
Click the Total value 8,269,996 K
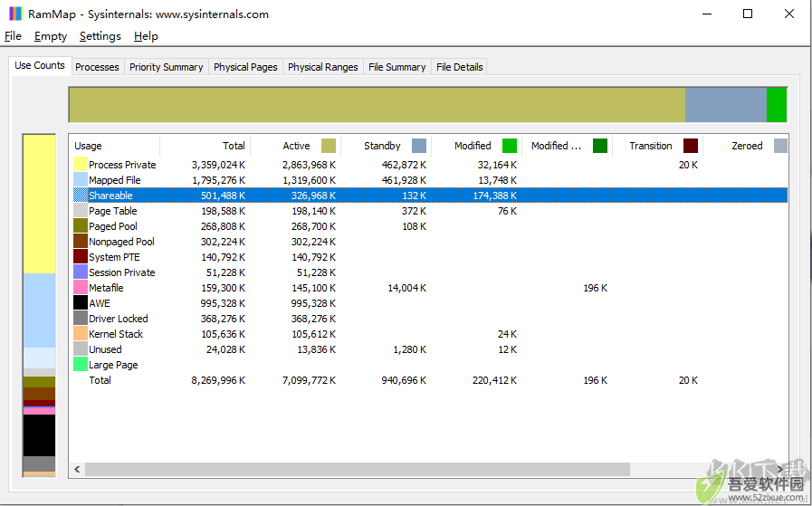218,380
